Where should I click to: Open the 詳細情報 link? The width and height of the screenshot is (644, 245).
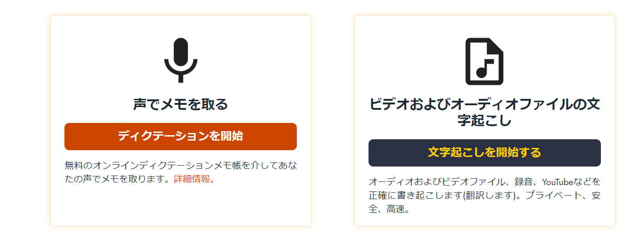click(x=193, y=179)
